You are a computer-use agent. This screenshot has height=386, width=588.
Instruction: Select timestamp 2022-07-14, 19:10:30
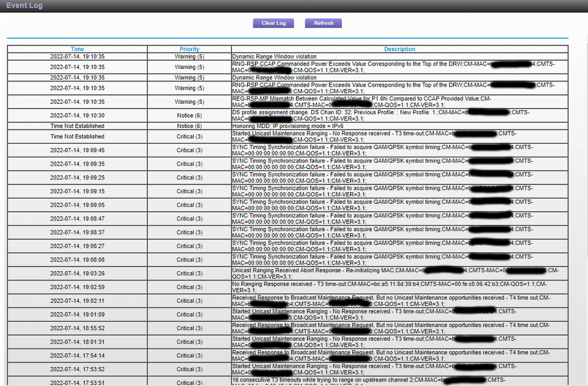pos(77,116)
